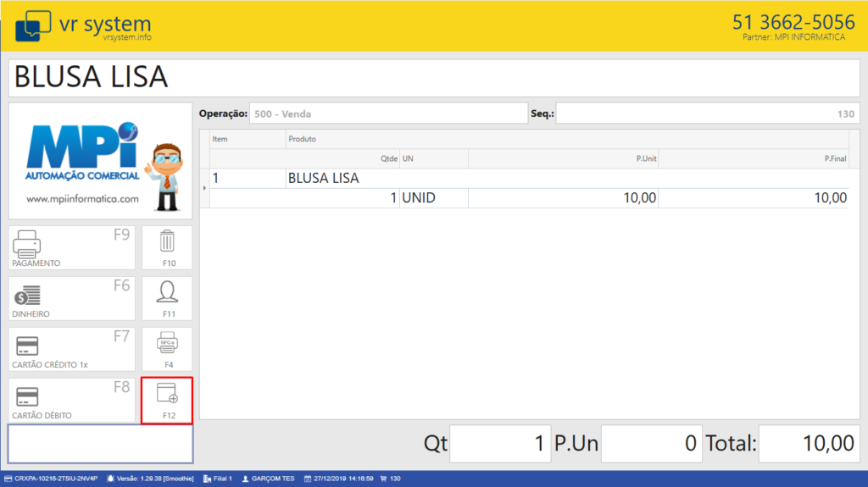
Task: Open the Pagamento F9 printer button
Action: click(x=72, y=247)
